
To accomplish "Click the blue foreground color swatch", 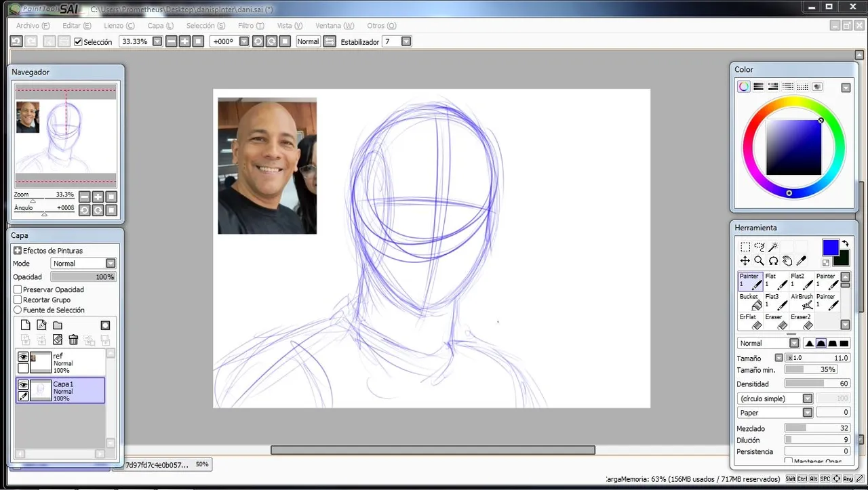I will coord(831,247).
